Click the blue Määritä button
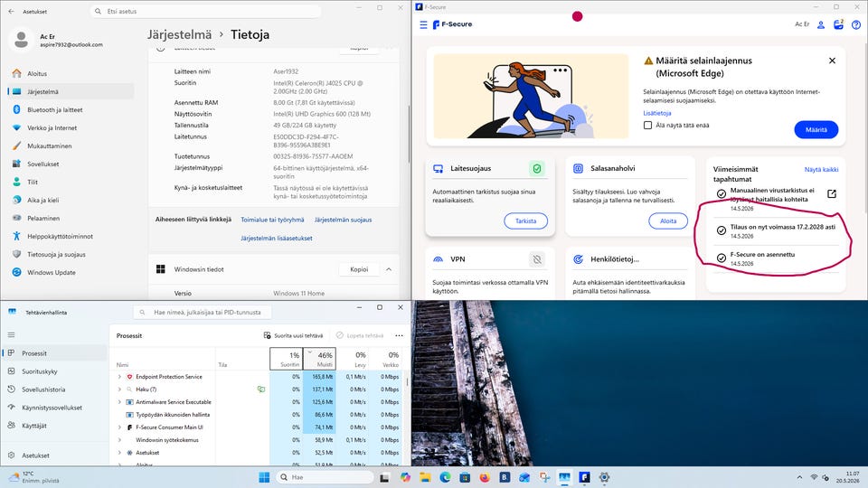 click(816, 129)
